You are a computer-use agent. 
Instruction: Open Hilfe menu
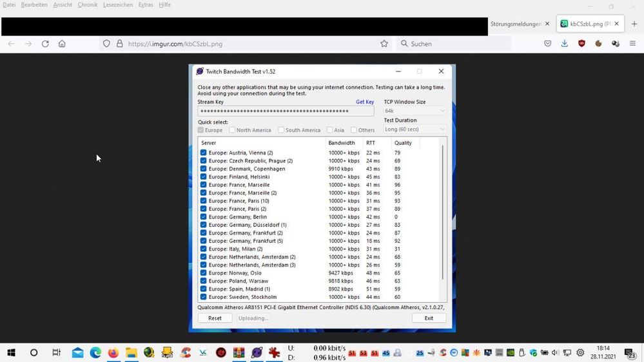pos(164,5)
